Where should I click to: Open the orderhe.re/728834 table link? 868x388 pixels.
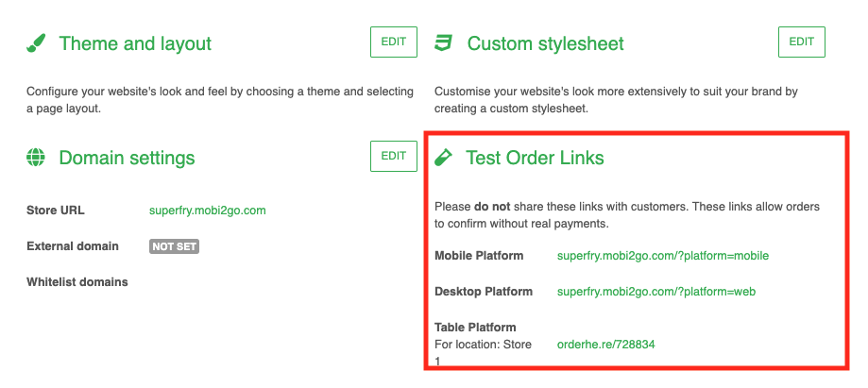[605, 345]
